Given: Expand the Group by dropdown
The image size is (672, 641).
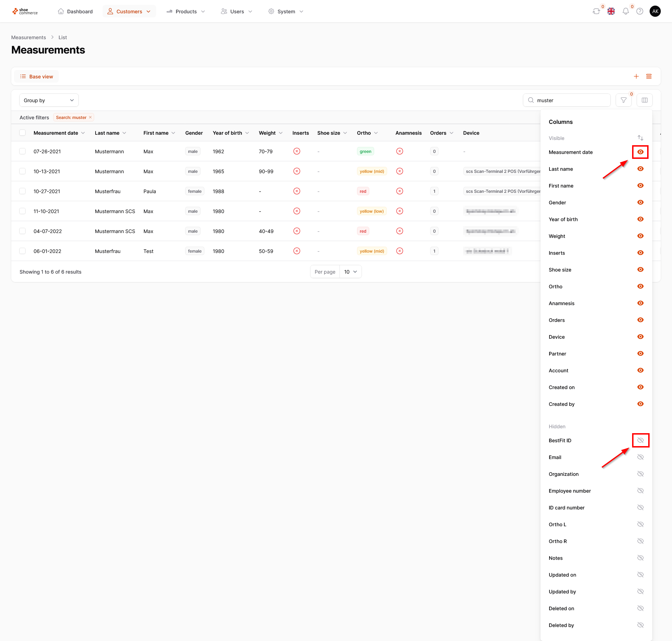Looking at the screenshot, I should (49, 100).
